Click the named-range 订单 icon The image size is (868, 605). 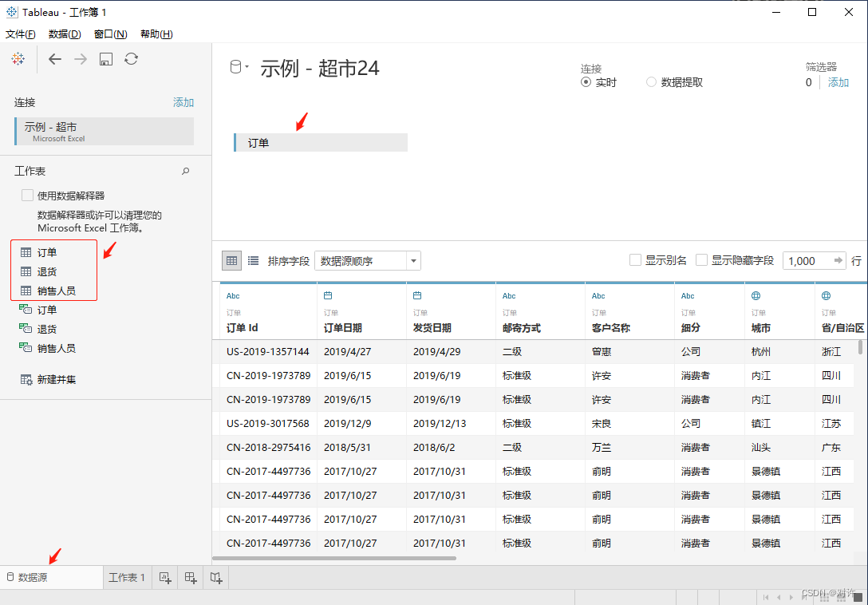[x=26, y=309]
